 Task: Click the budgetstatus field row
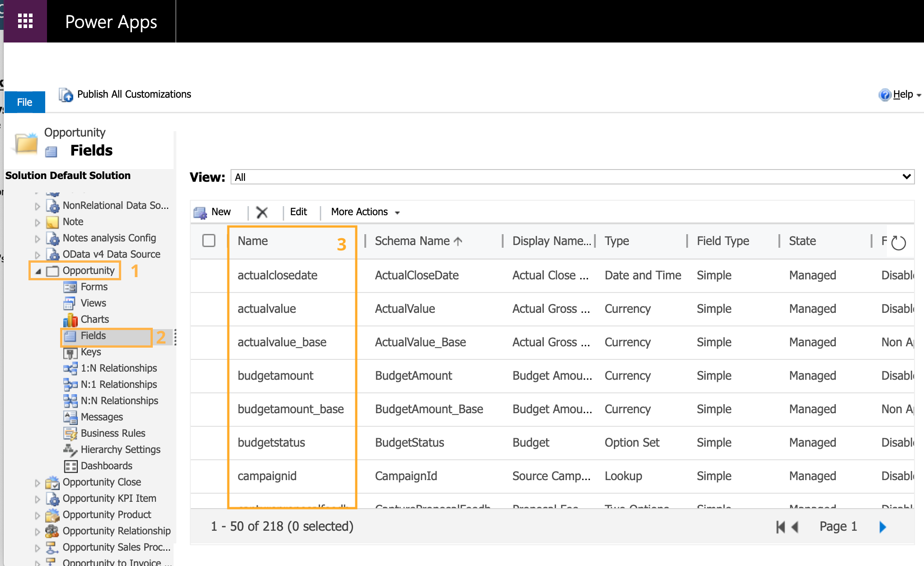coord(271,443)
